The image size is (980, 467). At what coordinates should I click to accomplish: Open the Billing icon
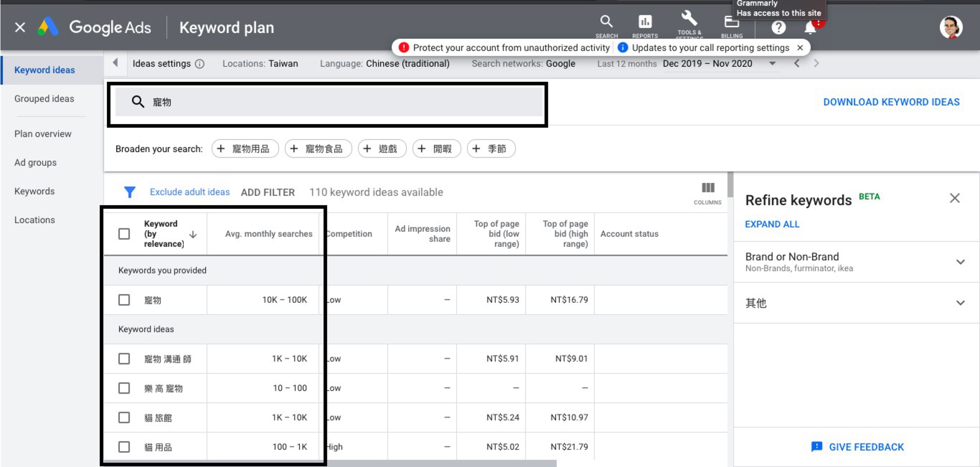(731, 23)
